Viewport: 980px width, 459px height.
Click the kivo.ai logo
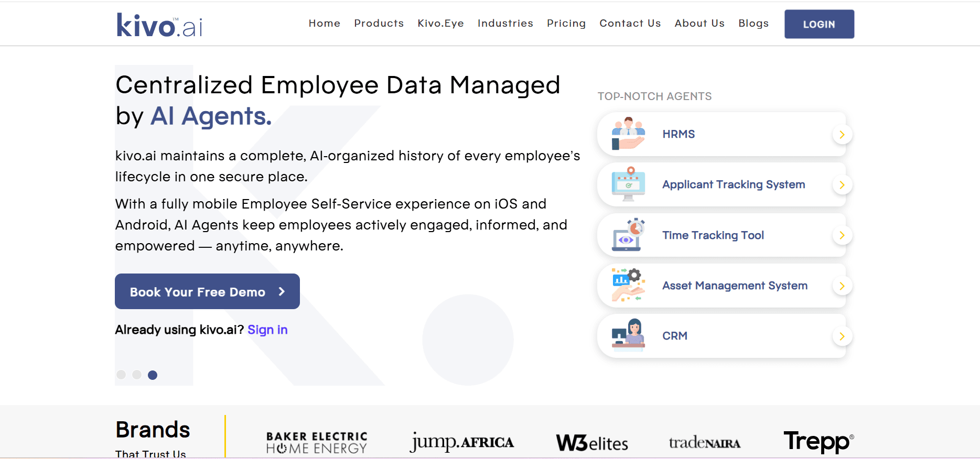(x=159, y=25)
